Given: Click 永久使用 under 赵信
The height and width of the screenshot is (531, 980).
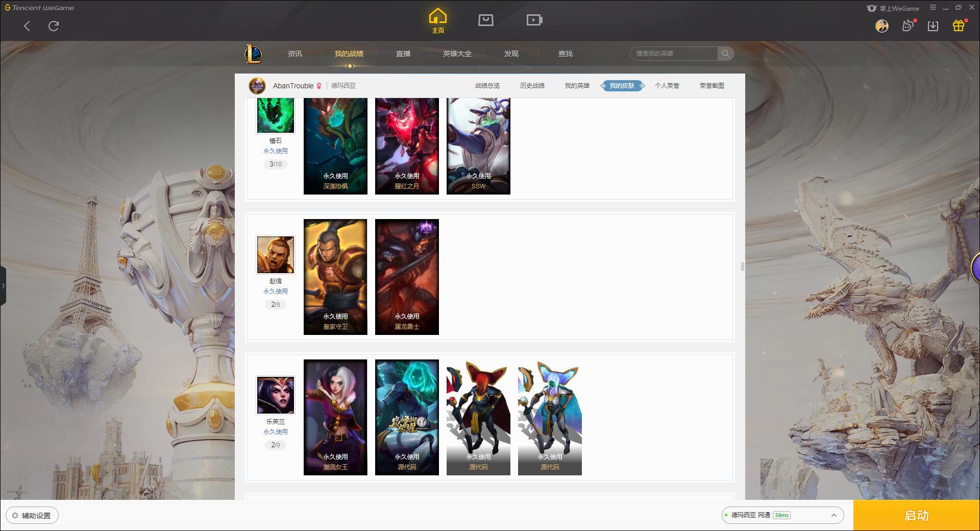Looking at the screenshot, I should tap(276, 292).
